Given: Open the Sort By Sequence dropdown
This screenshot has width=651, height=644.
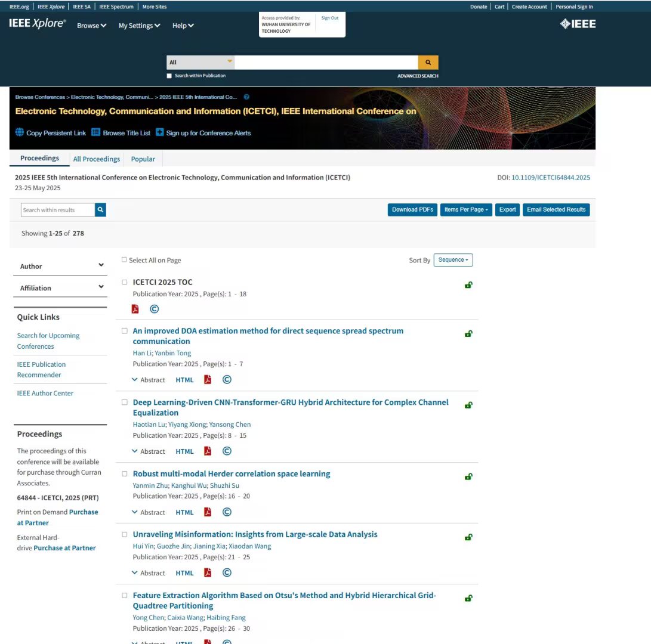Looking at the screenshot, I should click(453, 260).
